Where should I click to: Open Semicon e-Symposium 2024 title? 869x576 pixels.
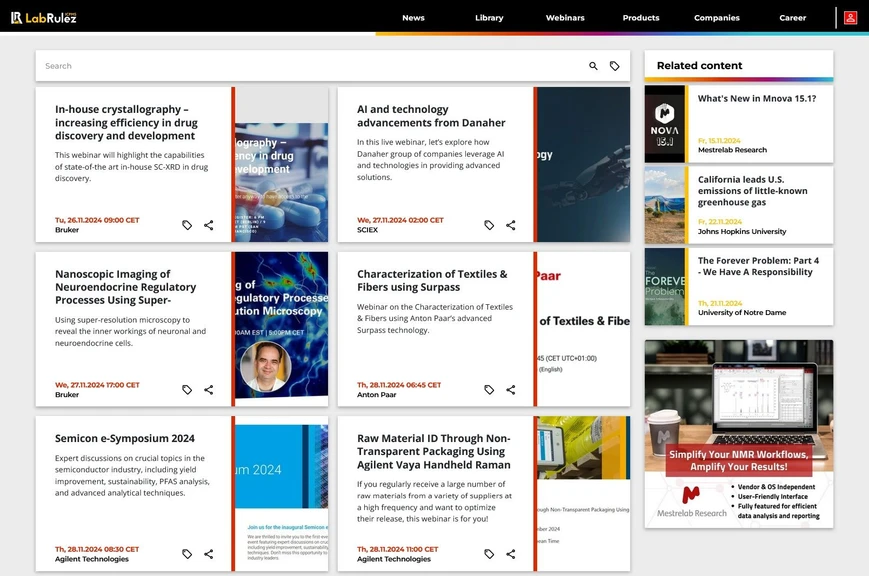pos(125,439)
